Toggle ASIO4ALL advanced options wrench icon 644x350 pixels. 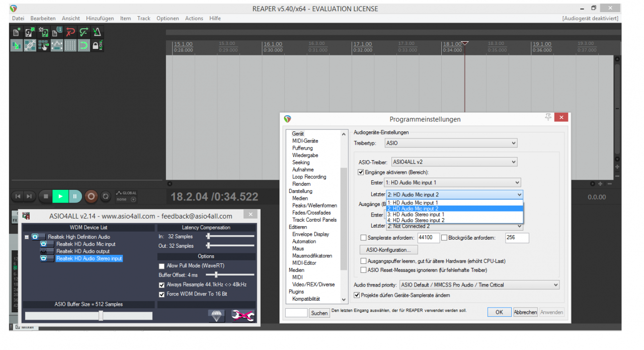coord(243,315)
